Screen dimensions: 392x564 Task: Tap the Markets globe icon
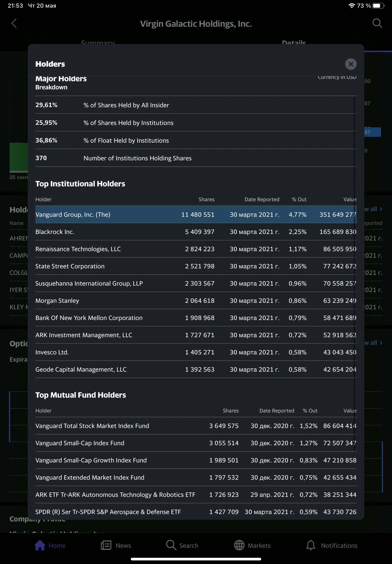tap(239, 545)
